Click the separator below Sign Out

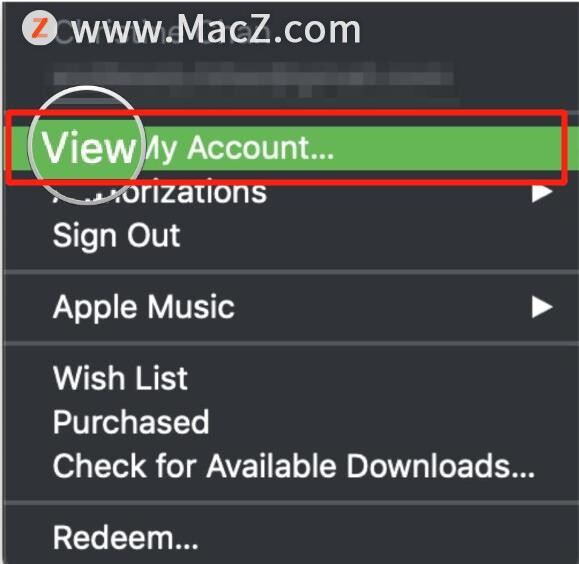click(291, 273)
